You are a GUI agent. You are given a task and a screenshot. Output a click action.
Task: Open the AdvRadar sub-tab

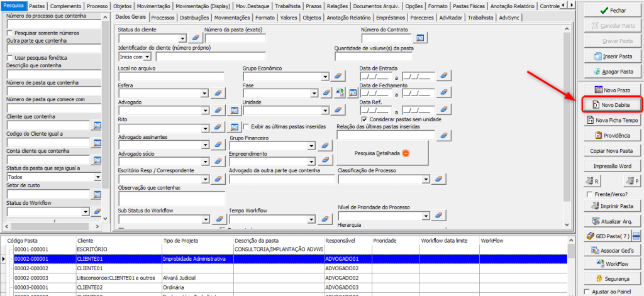coord(450,18)
